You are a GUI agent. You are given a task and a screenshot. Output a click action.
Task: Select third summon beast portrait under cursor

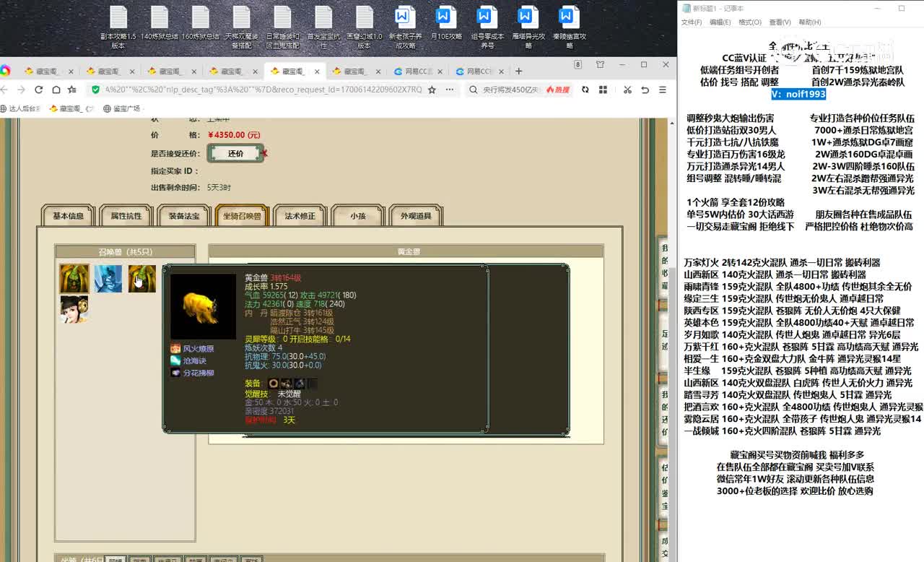[x=142, y=278]
